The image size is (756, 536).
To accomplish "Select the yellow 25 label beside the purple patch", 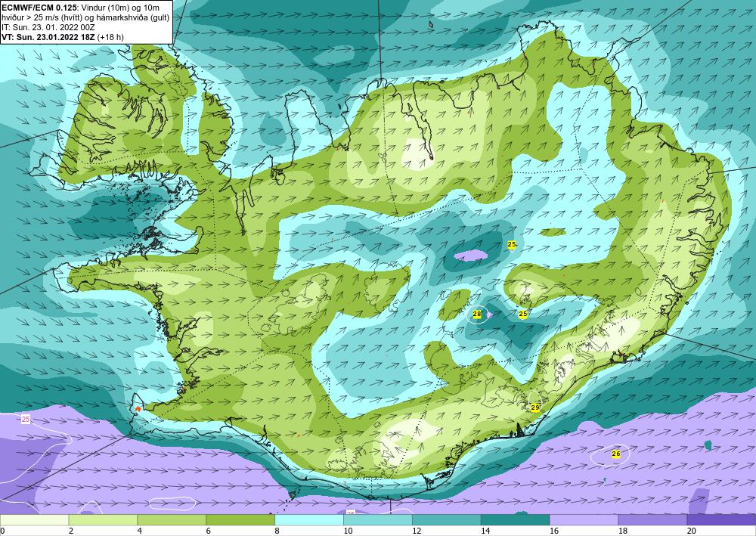I will tap(512, 244).
